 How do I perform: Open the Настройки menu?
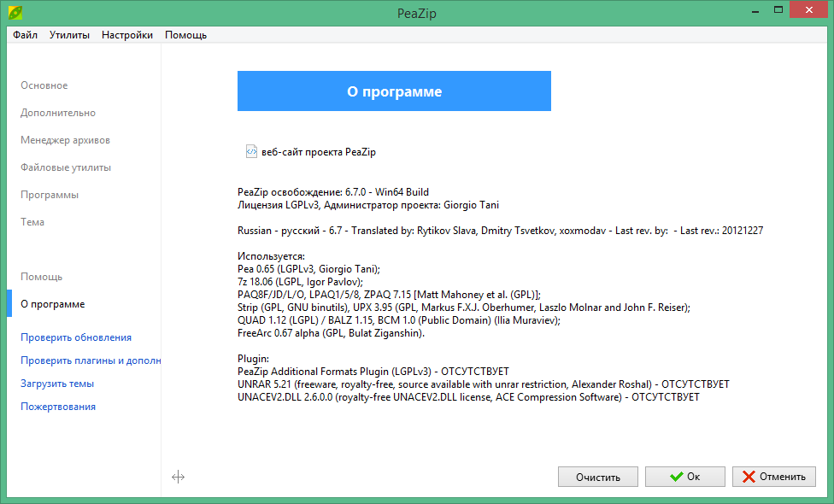[x=127, y=35]
